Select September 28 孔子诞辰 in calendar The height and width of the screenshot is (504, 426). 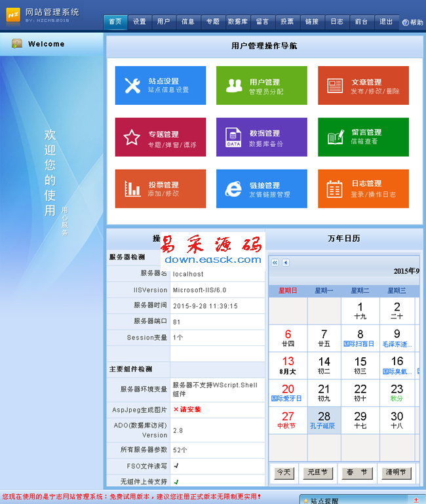[x=324, y=420]
